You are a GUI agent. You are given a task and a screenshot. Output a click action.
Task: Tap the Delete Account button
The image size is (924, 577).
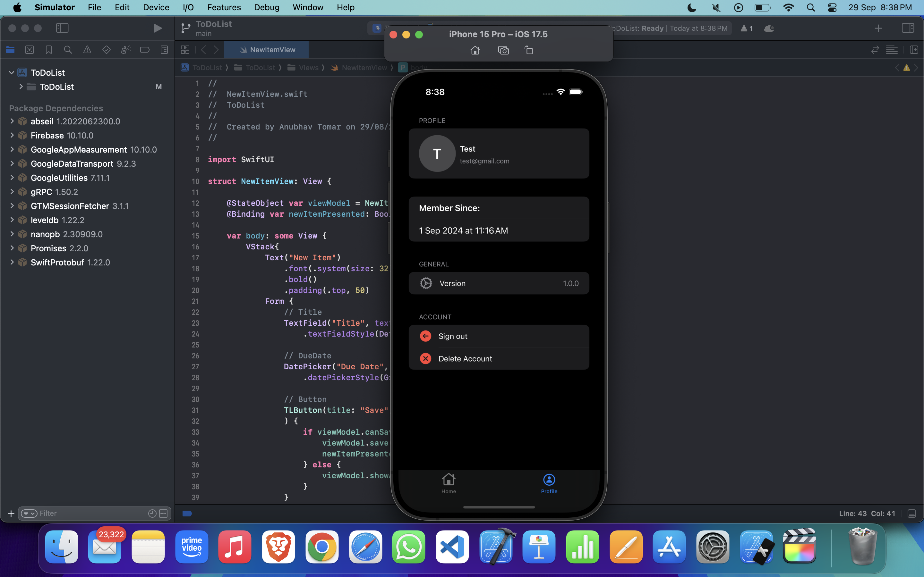(465, 359)
